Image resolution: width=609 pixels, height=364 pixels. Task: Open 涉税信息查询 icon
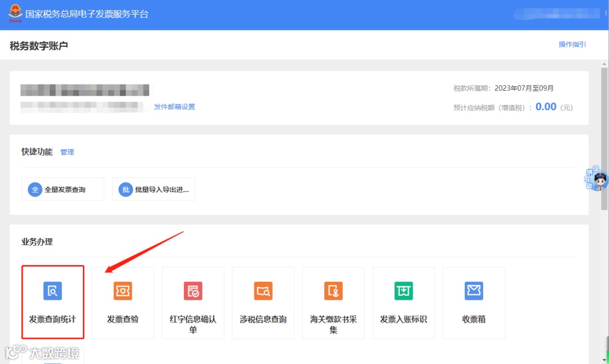coord(263,291)
